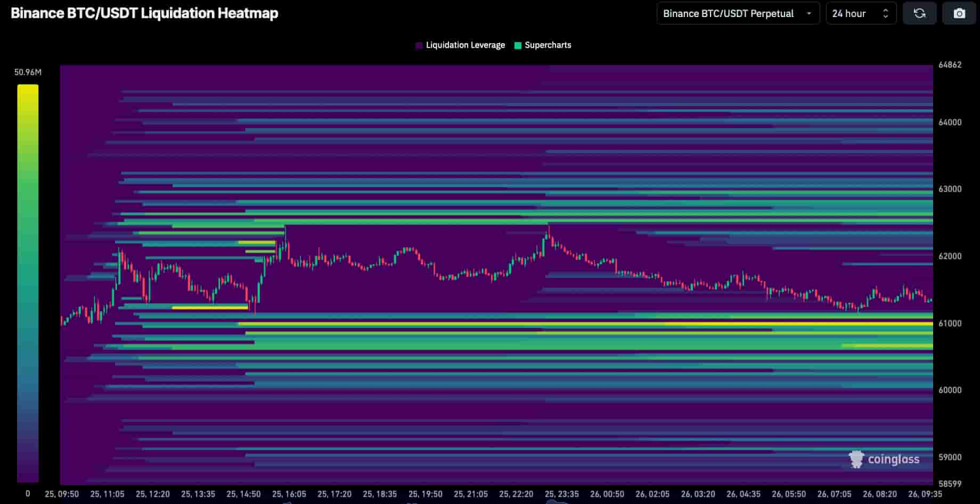Screen dimensions: 980x504
Task: Open the camera screenshot tool
Action: [x=959, y=13]
